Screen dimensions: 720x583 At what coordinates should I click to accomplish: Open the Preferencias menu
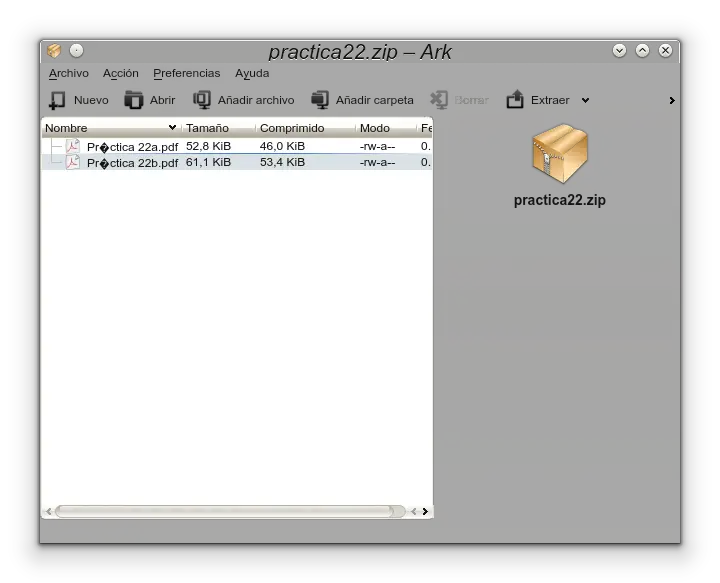point(186,73)
